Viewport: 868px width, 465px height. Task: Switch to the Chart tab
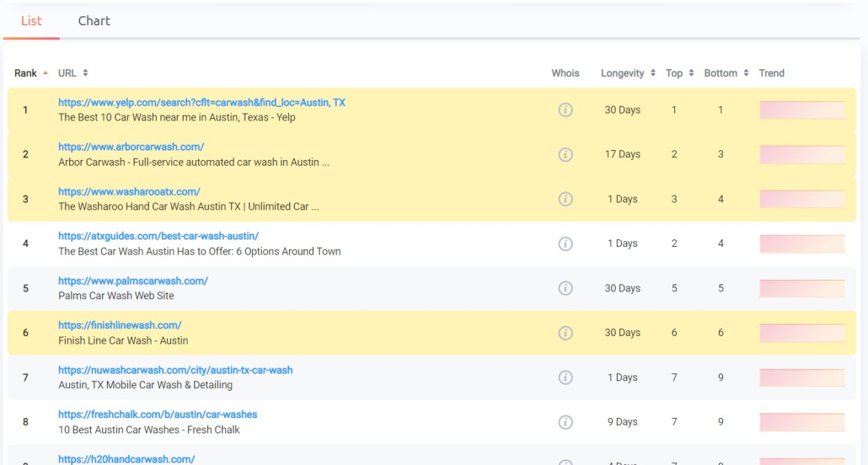pos(94,21)
